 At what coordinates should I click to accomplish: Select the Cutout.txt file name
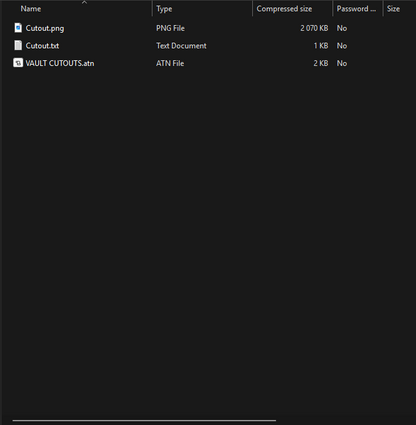[42, 46]
